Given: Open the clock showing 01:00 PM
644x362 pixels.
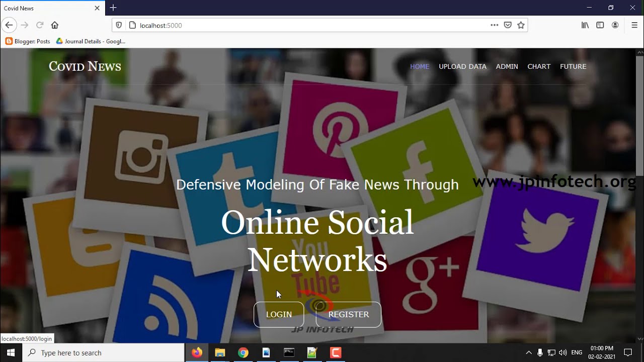Looking at the screenshot, I should (602, 352).
